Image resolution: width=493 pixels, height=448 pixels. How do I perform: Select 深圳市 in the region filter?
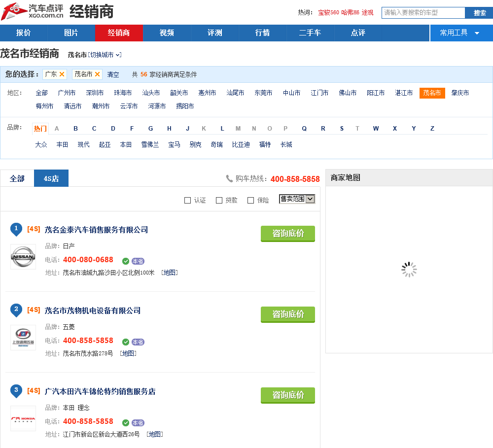point(95,93)
